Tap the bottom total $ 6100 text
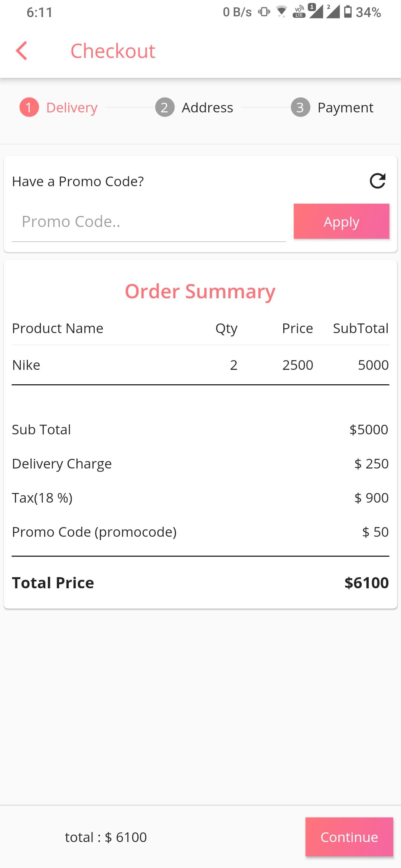The height and width of the screenshot is (868, 401). [106, 837]
